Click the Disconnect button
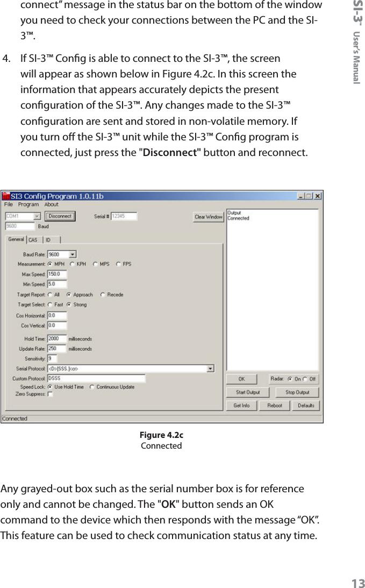 click(60, 216)
